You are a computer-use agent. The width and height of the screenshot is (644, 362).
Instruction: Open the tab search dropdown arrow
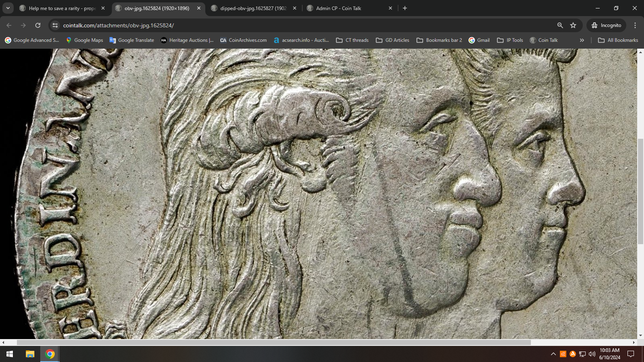(x=8, y=8)
